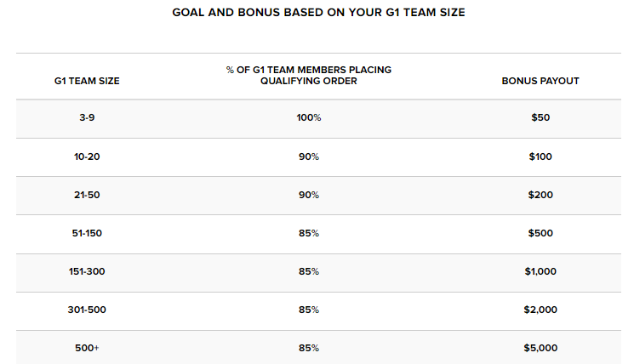634x364 pixels.
Task: Select the 301-500 team size cell
Action: [x=87, y=310]
